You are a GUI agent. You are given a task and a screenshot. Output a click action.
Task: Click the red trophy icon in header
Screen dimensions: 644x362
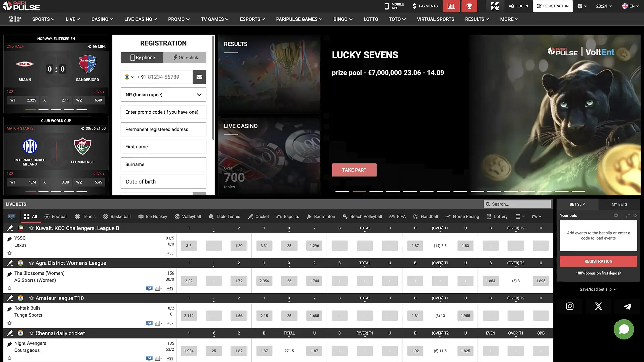pyautogui.click(x=469, y=6)
